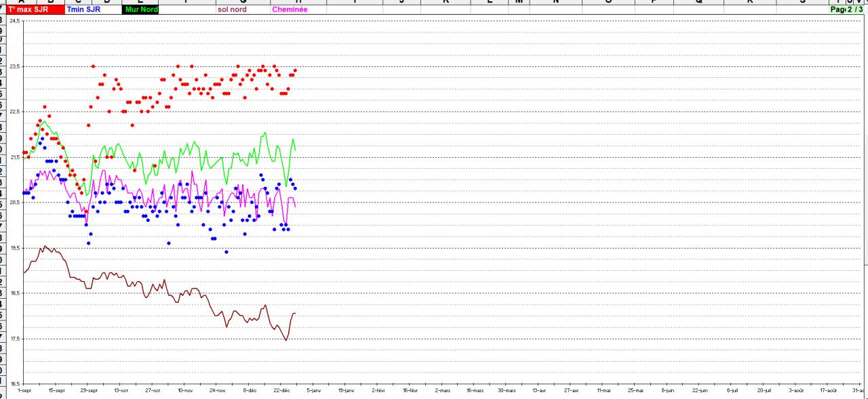Image resolution: width=868 pixels, height=399 pixels.
Task: Click the "27-avr" date axis label
Action: click(571, 391)
